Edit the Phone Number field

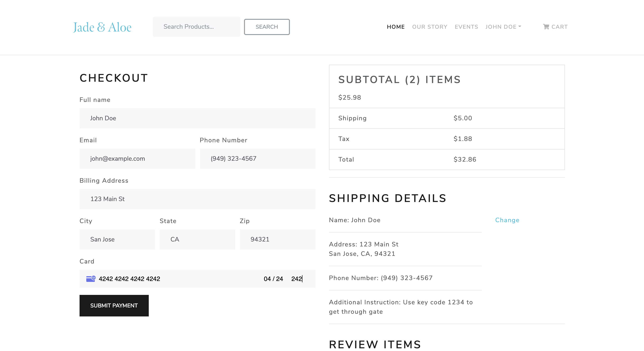pyautogui.click(x=258, y=158)
